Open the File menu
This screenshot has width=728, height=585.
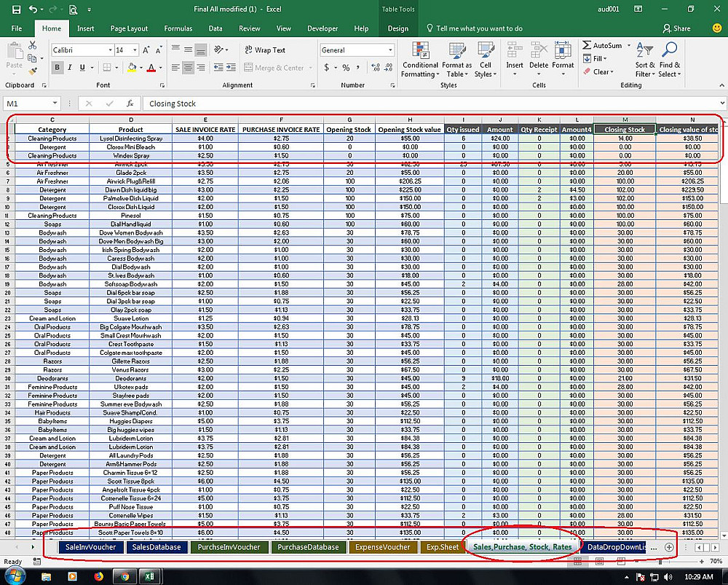(17, 28)
